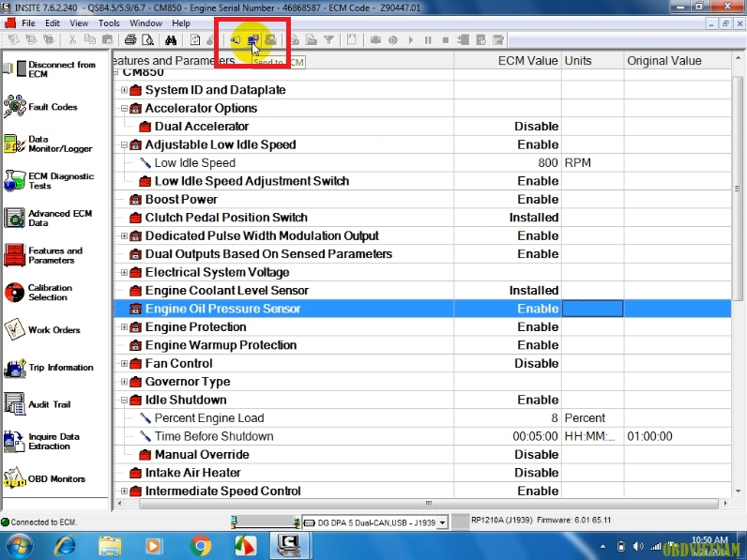Screen dimensions: 747x560
Task: Click the horizontal scrollbar thumb of the parameters list
Action: point(428,504)
